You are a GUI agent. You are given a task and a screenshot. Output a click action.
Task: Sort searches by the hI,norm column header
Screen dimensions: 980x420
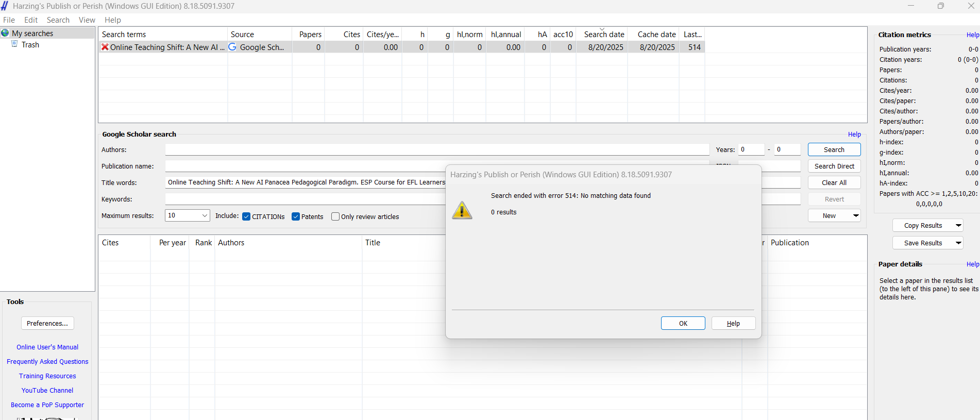(470, 35)
